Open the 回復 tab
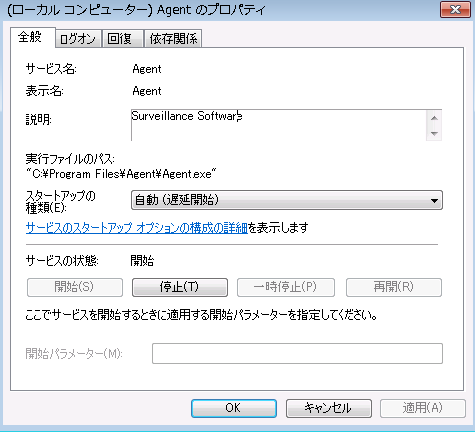Viewport: 475px width, 432px height. pyautogui.click(x=123, y=39)
